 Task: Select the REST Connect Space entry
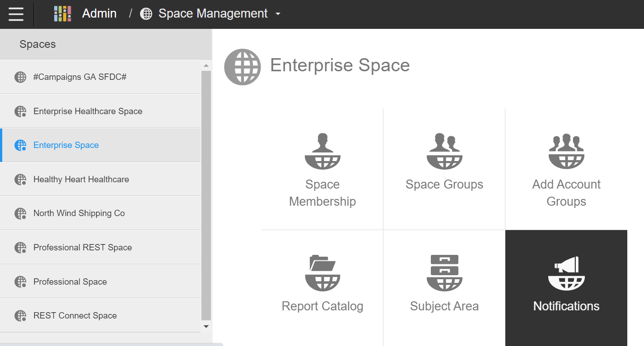100,315
